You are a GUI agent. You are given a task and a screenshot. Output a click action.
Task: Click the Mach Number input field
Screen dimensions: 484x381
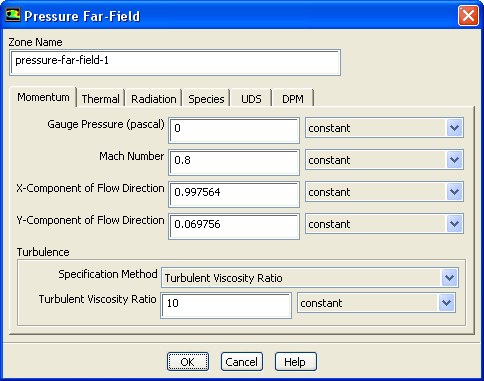(234, 162)
